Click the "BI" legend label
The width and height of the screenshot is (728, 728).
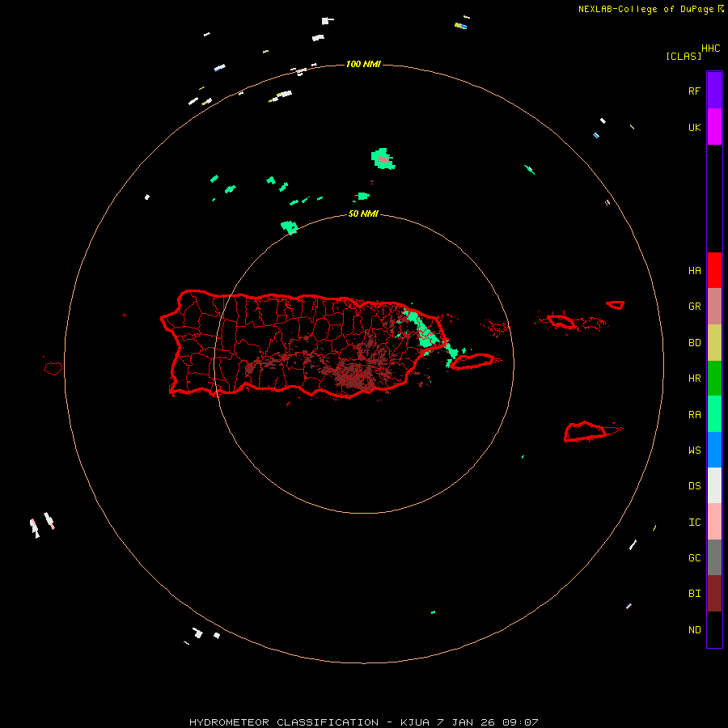pyautogui.click(x=694, y=594)
